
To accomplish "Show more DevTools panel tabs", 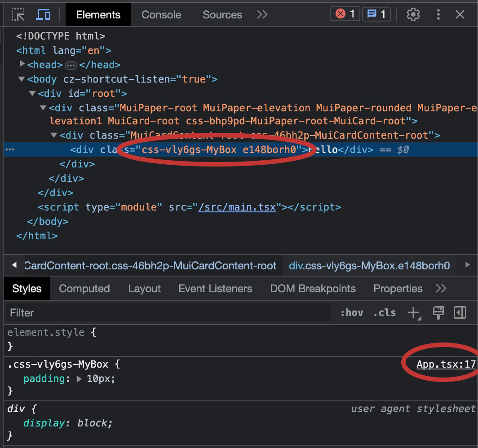I will pos(262,15).
